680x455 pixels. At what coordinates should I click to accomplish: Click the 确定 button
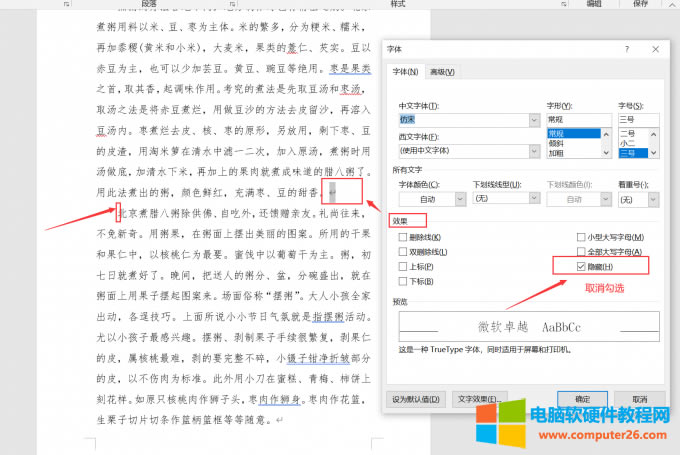pyautogui.click(x=581, y=399)
